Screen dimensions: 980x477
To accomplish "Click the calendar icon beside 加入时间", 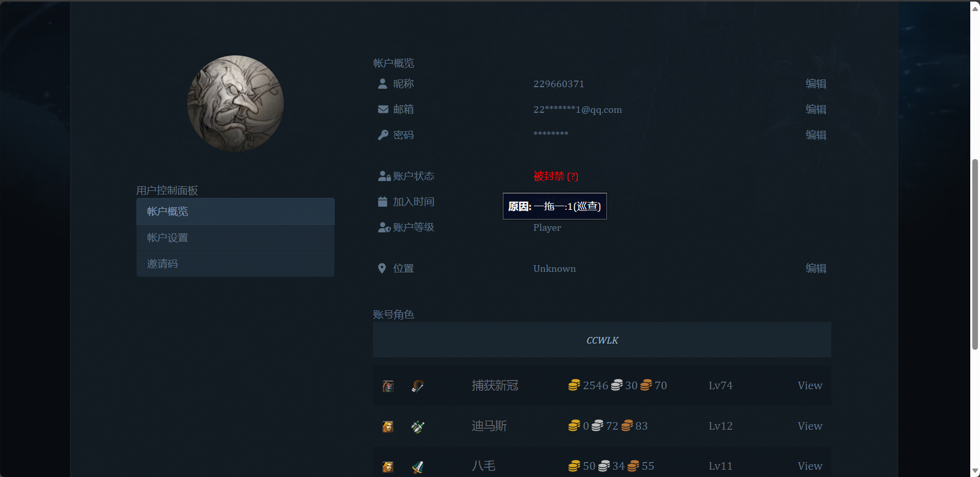I will tap(383, 202).
